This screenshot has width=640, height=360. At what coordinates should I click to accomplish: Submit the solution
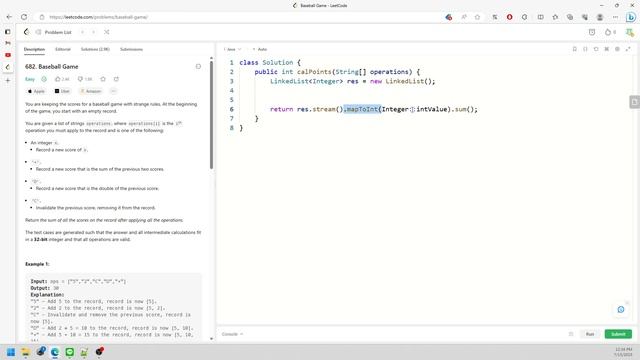(x=618, y=334)
